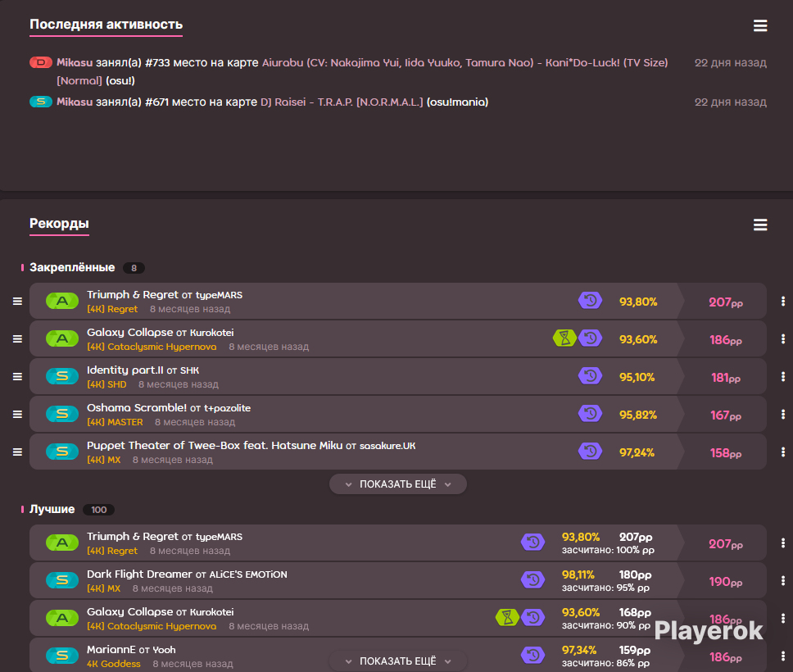
Task: Click the 97,24% accuracy on Puppet Theater
Action: click(x=637, y=452)
